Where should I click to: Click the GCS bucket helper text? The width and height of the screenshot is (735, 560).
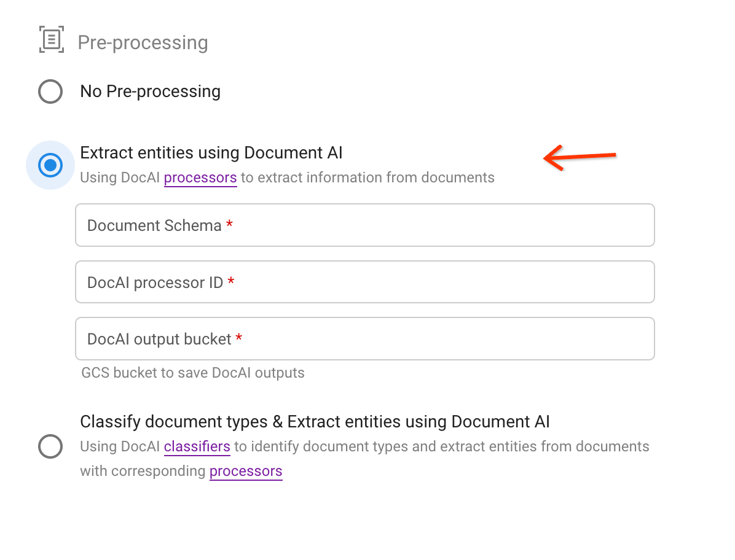[x=193, y=373]
